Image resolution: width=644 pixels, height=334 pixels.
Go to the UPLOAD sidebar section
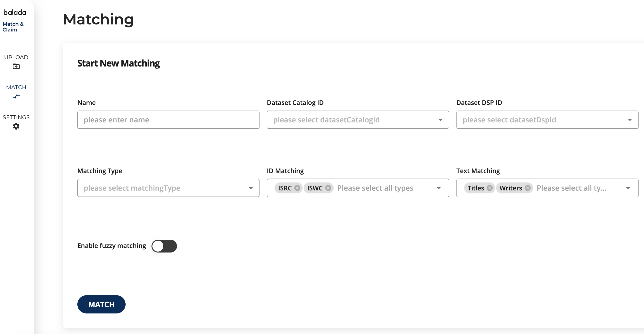point(16,57)
